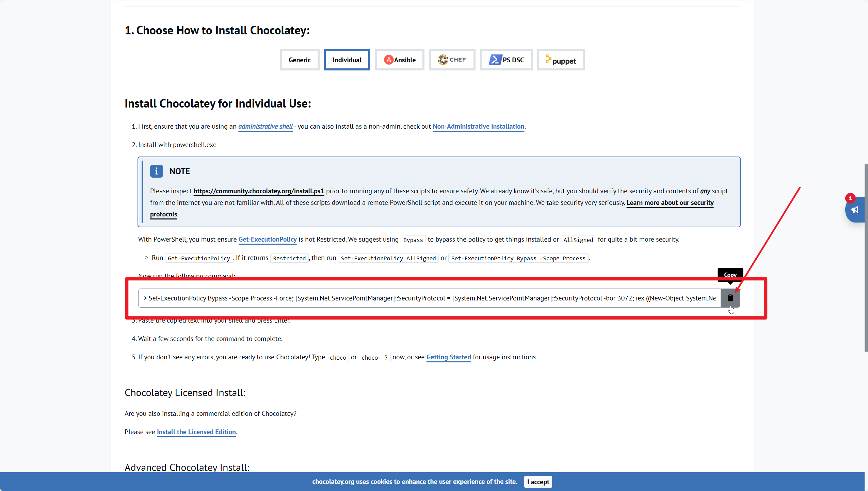
Task: Accept cookies with I accept button
Action: pos(538,481)
